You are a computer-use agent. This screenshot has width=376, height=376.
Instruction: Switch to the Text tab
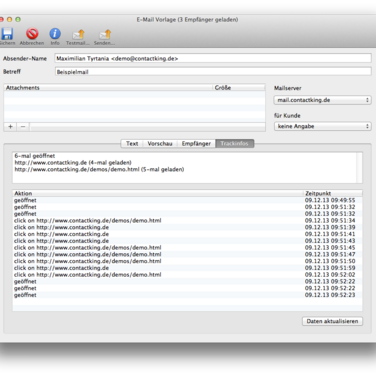coord(132,144)
